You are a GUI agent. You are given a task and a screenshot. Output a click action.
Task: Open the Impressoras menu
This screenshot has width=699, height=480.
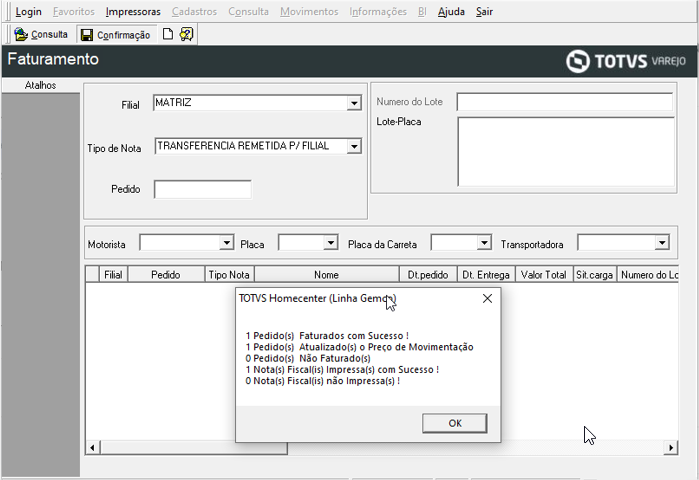pos(133,12)
